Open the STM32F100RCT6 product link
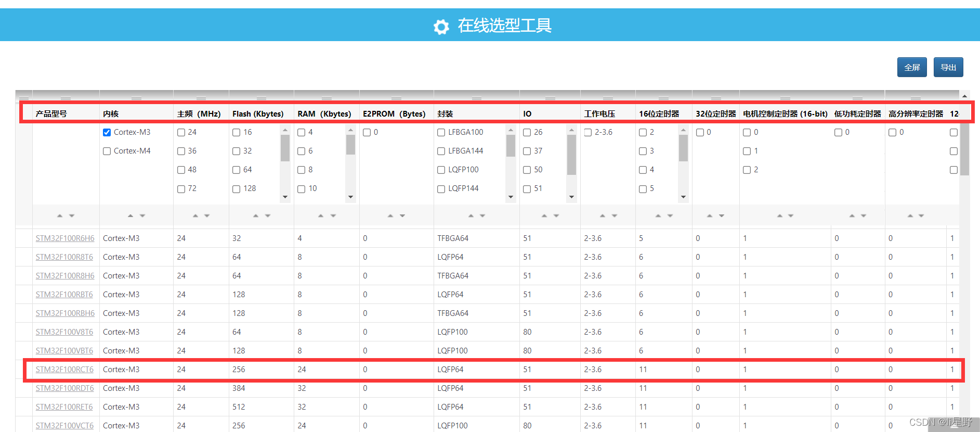 (64, 370)
